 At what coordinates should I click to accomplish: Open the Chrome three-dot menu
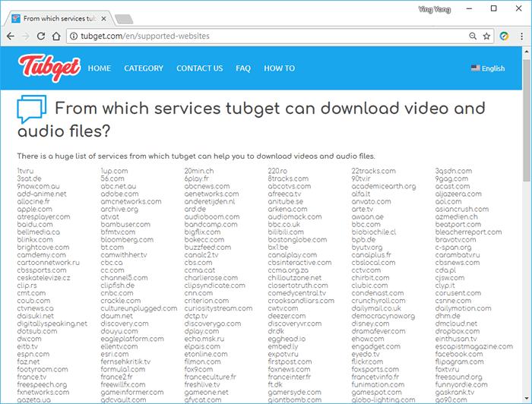coord(521,36)
